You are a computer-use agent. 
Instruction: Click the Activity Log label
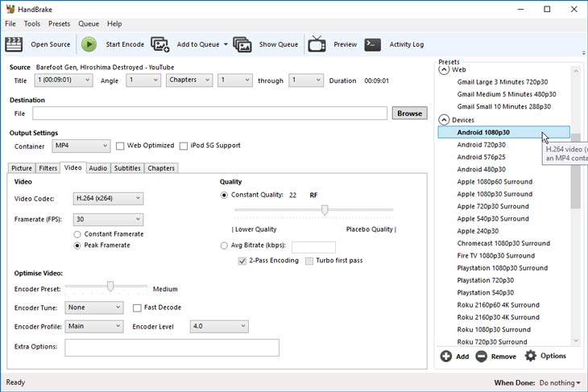407,44
